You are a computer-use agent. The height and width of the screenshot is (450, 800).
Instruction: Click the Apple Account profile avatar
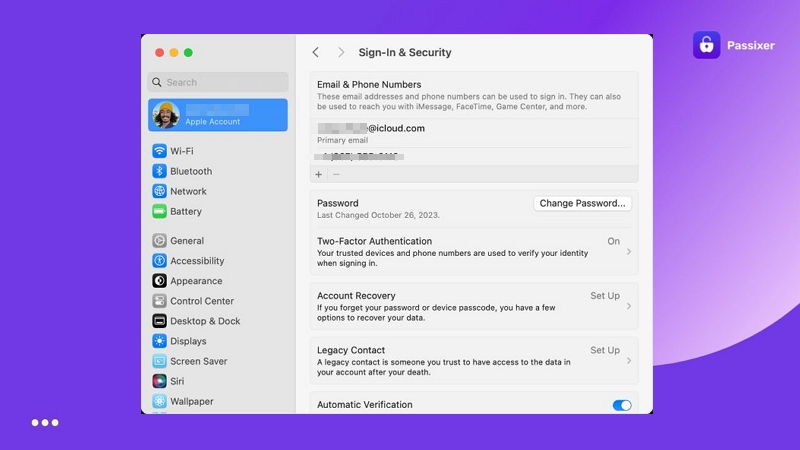tap(166, 115)
